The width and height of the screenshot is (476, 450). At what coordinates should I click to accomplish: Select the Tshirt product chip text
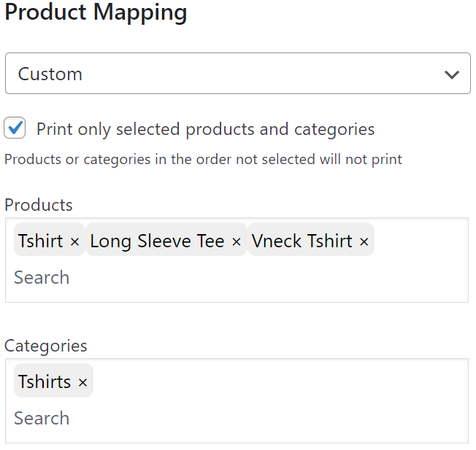(40, 241)
